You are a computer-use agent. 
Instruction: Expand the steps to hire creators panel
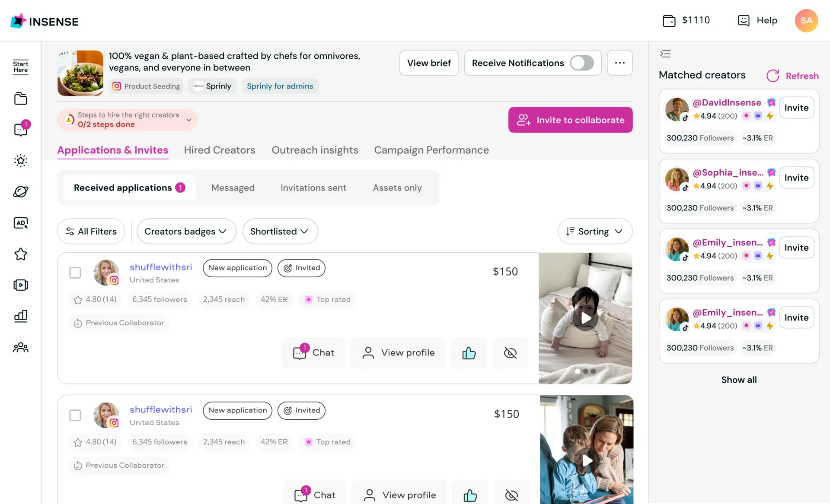[x=188, y=120]
